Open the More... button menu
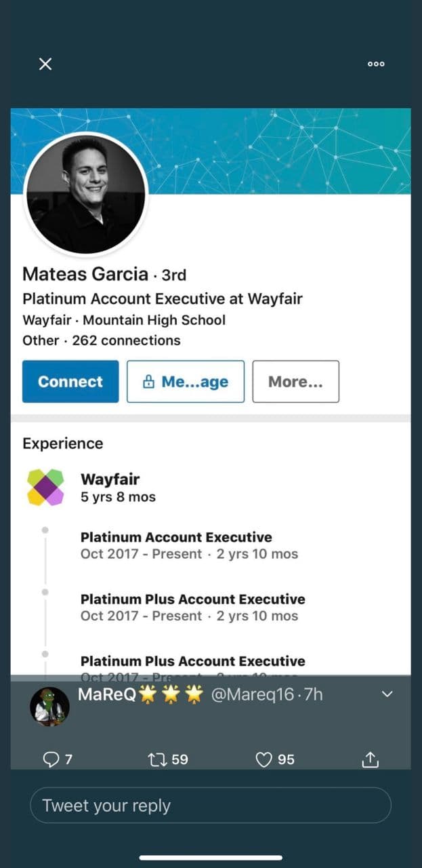Image resolution: width=422 pixels, height=868 pixels. 295,382
